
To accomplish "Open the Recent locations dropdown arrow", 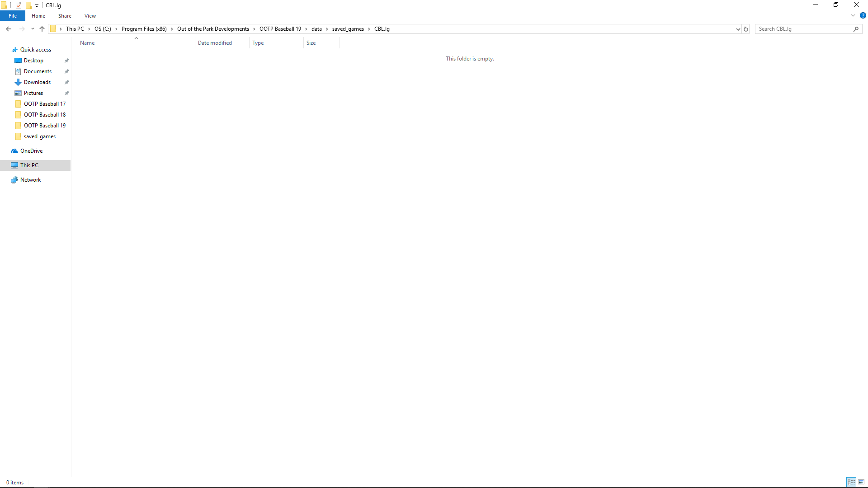I will point(33,29).
